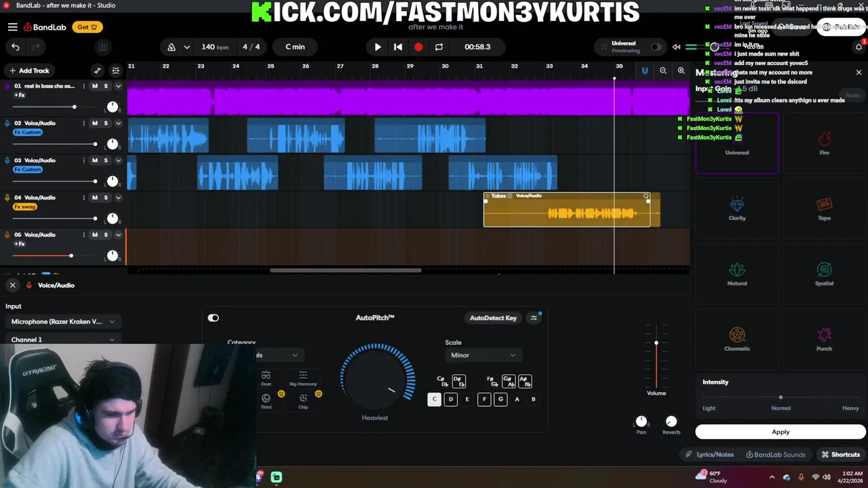
Task: Click the master volume speaker icon
Action: pyautogui.click(x=676, y=47)
